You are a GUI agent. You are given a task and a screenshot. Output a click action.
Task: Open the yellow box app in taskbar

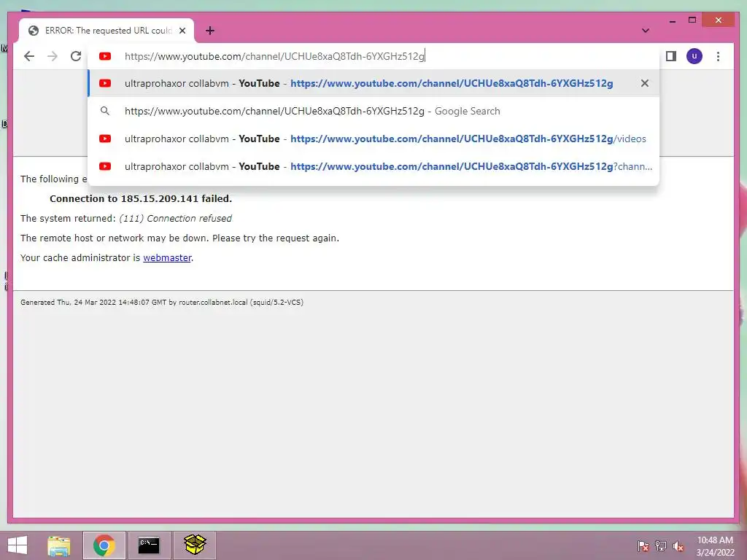tap(194, 545)
